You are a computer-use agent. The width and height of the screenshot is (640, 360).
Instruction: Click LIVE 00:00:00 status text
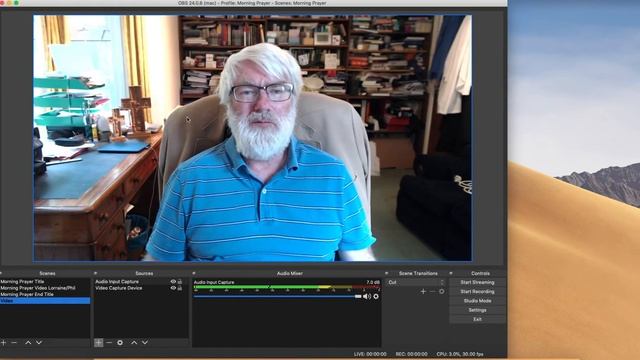(370, 354)
